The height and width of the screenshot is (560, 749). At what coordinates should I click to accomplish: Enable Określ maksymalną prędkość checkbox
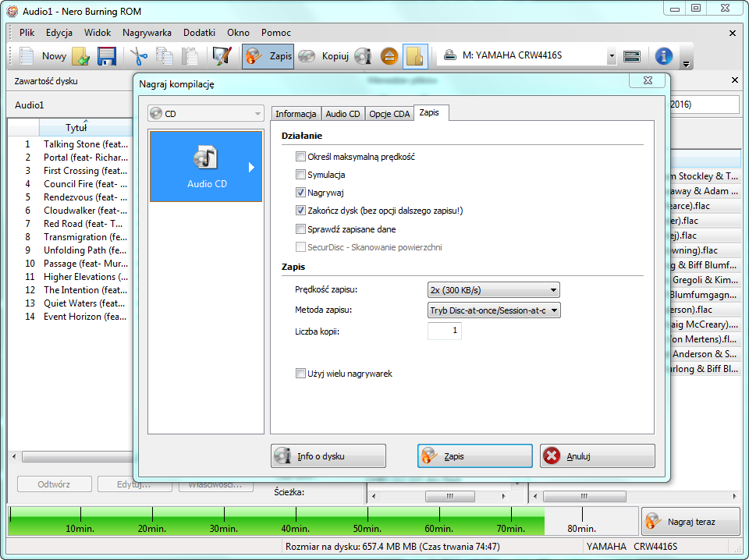300,157
